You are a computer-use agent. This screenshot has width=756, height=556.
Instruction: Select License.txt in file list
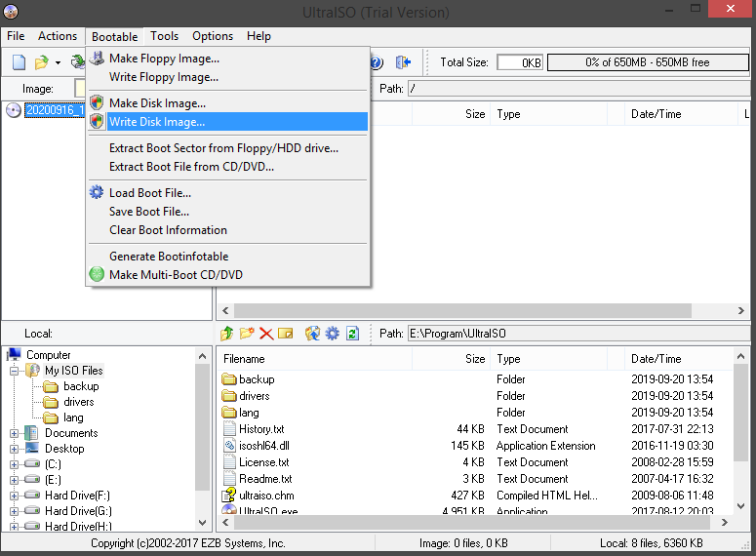tap(263, 462)
